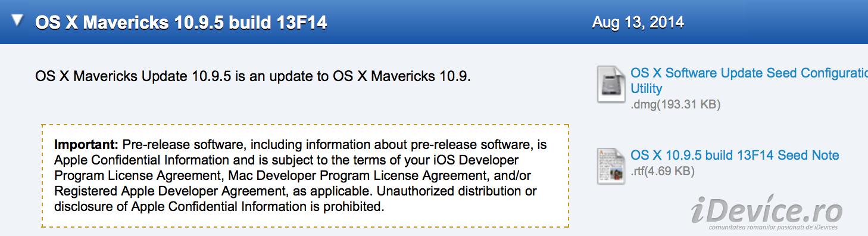Viewport: 868px width, 236px height.
Task: Click the bold Important label in the notice
Action: pos(86,145)
